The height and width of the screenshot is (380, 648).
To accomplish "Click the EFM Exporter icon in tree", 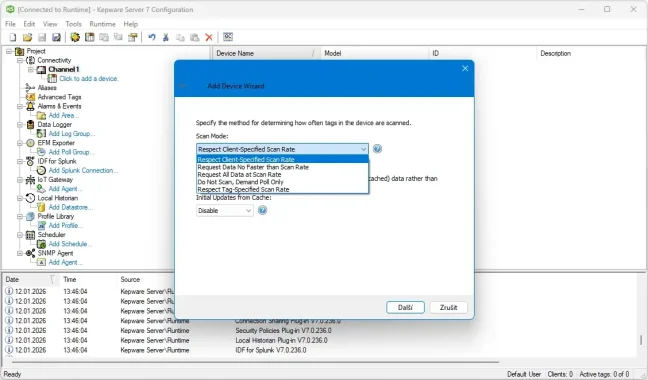I will coord(30,143).
